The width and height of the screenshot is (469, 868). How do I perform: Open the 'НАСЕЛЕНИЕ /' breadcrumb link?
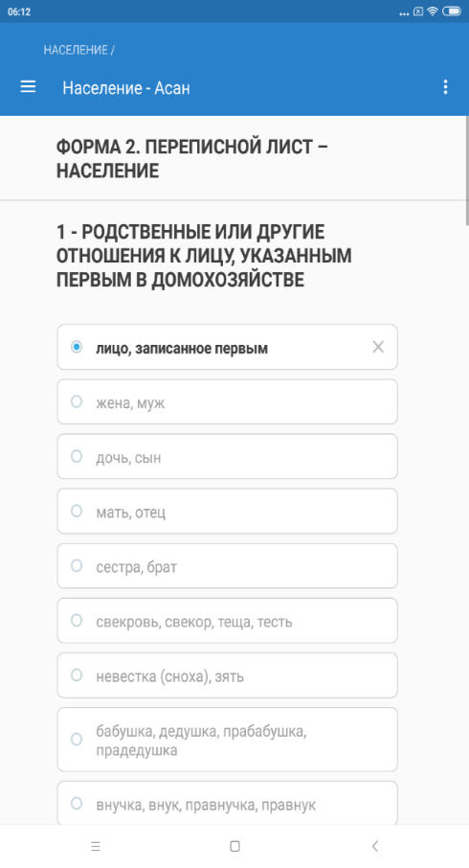79,50
